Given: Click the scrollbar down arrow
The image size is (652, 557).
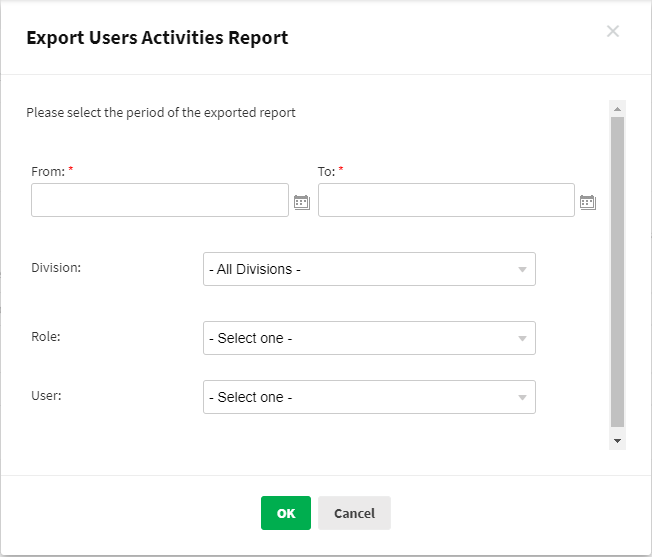Looking at the screenshot, I should pos(617,440).
